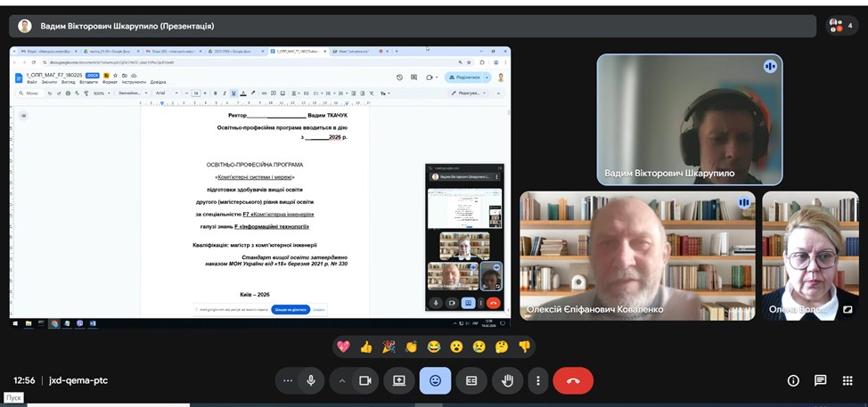
Task: Send the thumbs up reaction
Action: [x=366, y=346]
